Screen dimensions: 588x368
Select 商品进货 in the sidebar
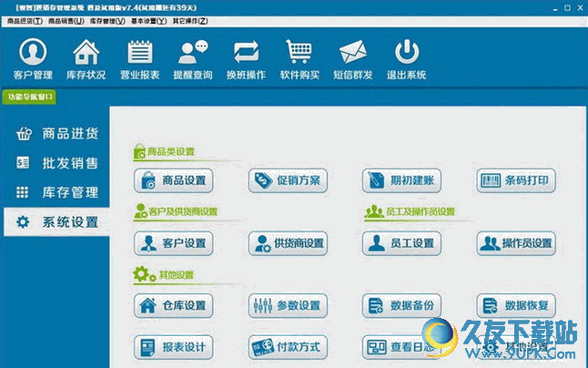coord(56,134)
